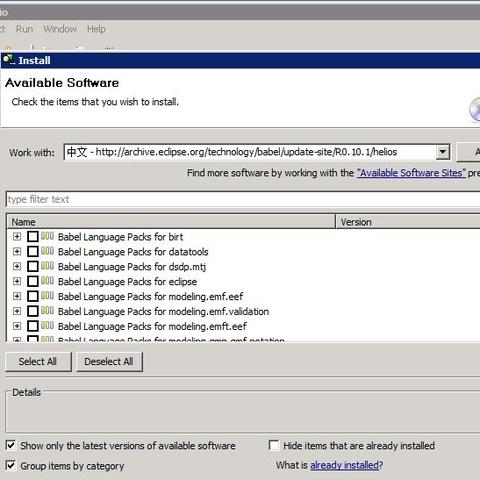Click the category icon for modeling.emft.eef language pack

coord(47,326)
